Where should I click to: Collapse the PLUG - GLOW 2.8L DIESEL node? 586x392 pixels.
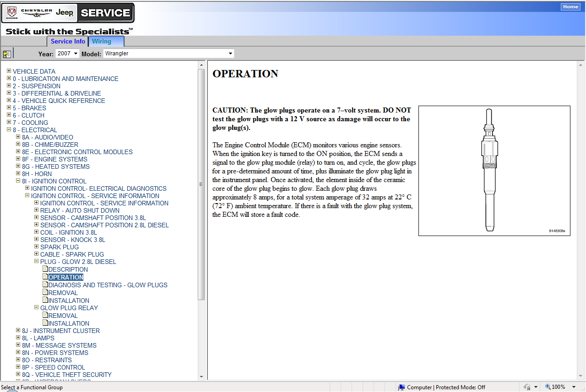pos(37,262)
